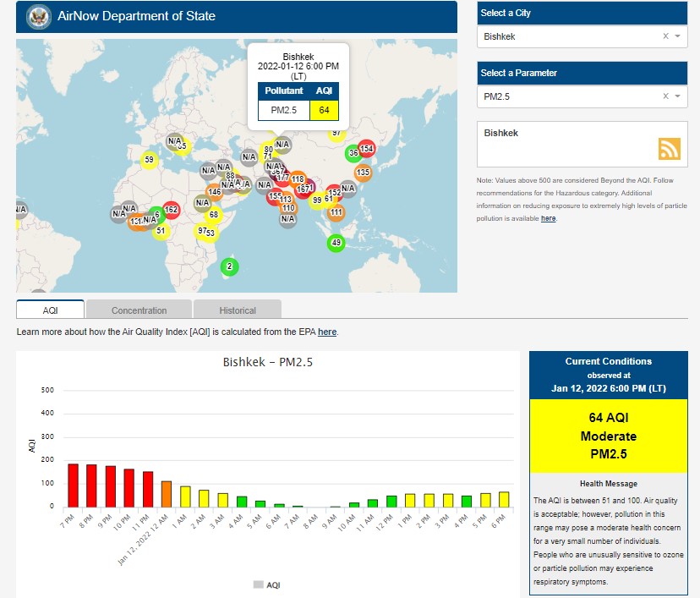
Task: Click the yellow map marker showing 59
Action: tap(149, 159)
